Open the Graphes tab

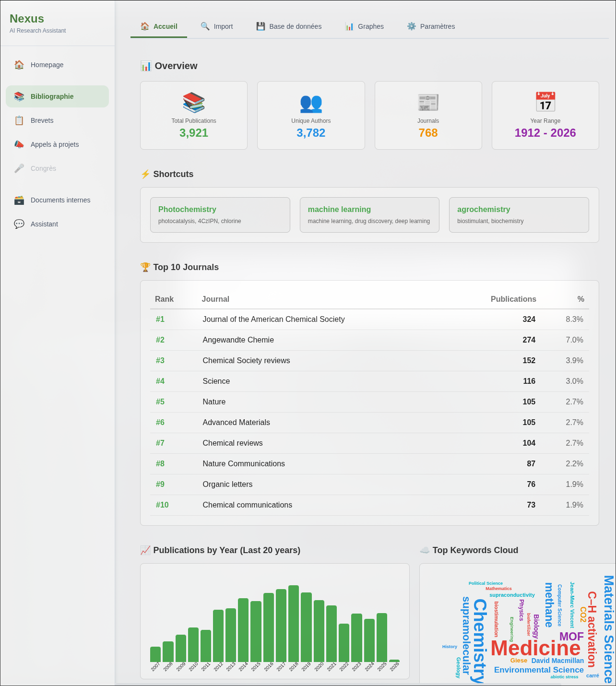coord(364,26)
